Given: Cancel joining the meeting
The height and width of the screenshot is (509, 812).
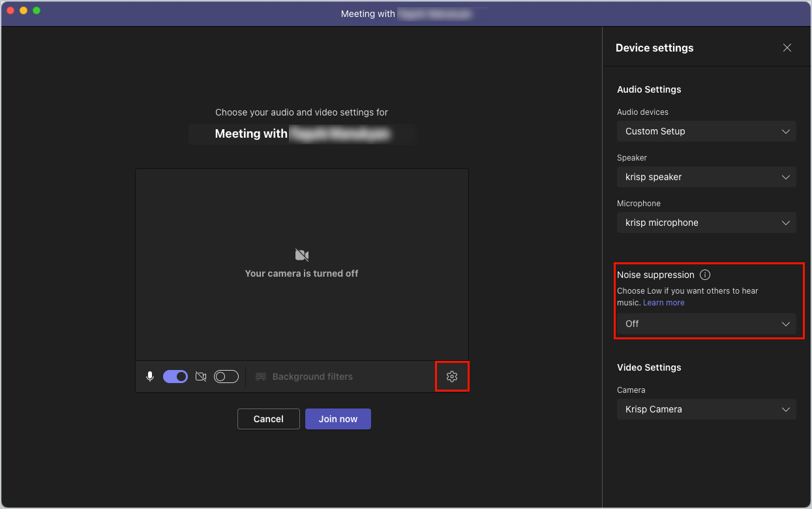Looking at the screenshot, I should click(x=268, y=418).
